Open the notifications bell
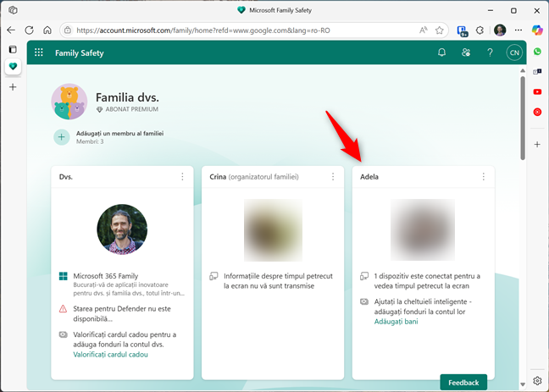 coord(442,52)
